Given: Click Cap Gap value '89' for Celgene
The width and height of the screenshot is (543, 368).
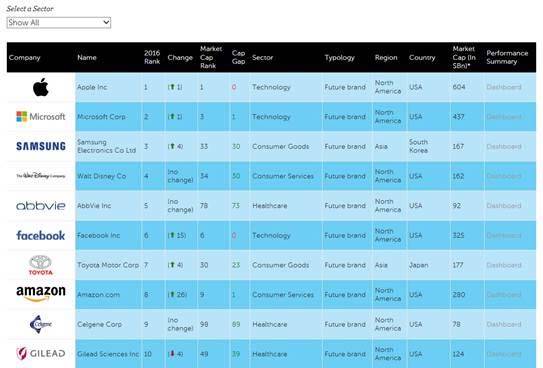Looking at the screenshot, I should pyautogui.click(x=236, y=324).
